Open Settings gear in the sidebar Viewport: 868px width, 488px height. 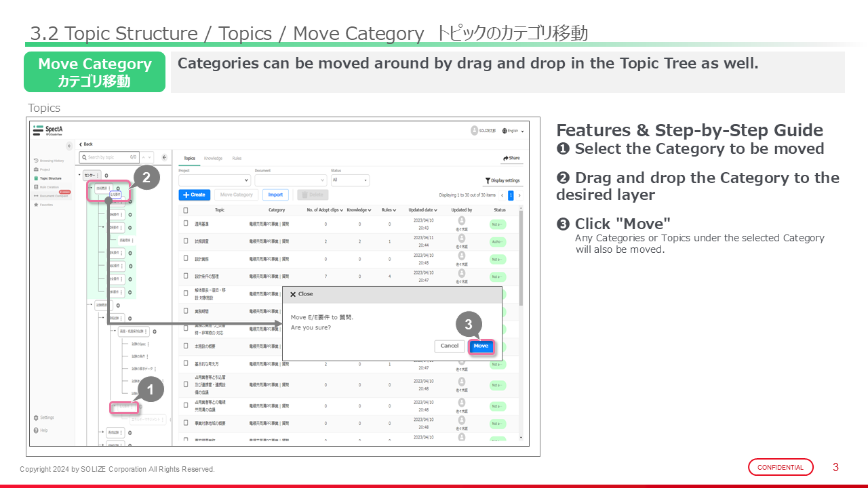36,418
